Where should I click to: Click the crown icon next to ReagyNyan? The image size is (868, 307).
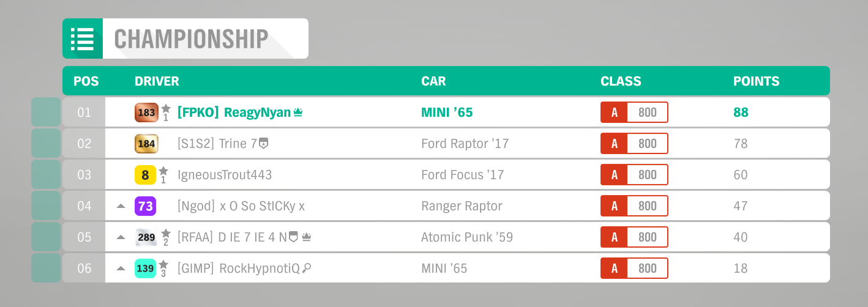[298, 113]
